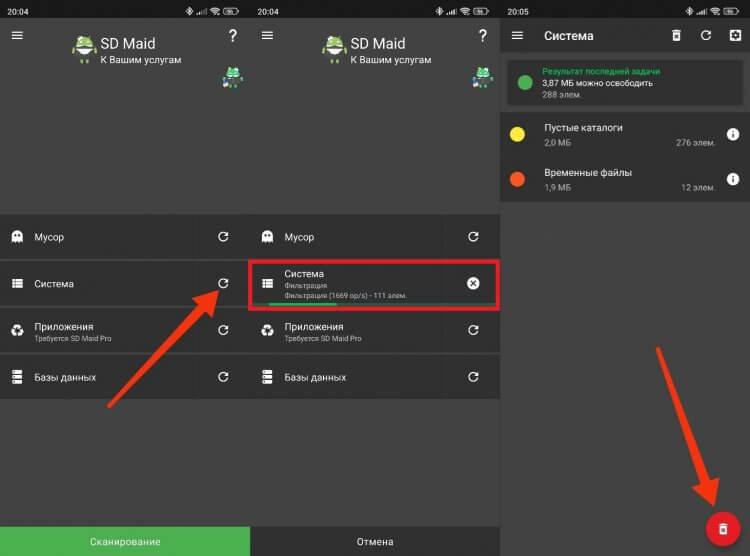Tap Wi-Fi status icon in first screen

(x=215, y=11)
